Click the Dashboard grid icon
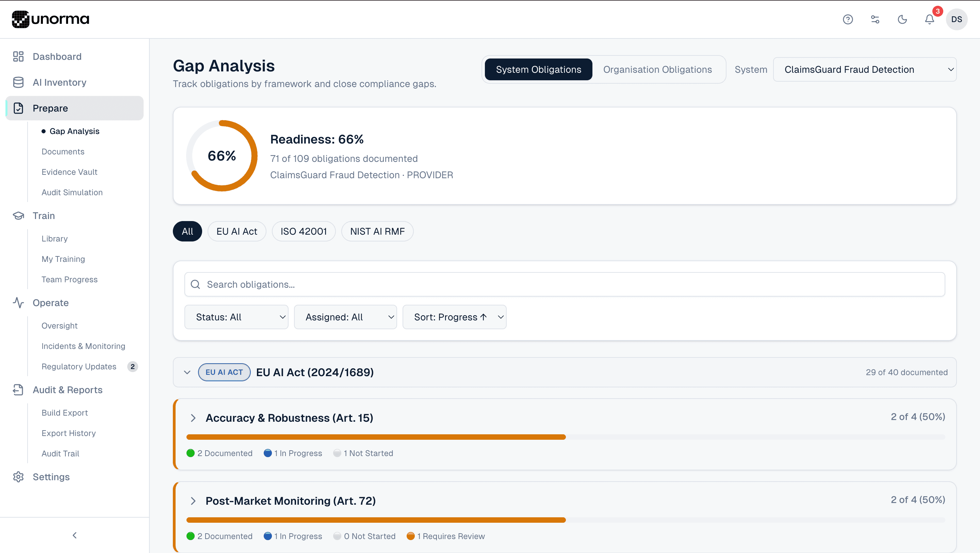The width and height of the screenshot is (980, 553). tap(18, 57)
